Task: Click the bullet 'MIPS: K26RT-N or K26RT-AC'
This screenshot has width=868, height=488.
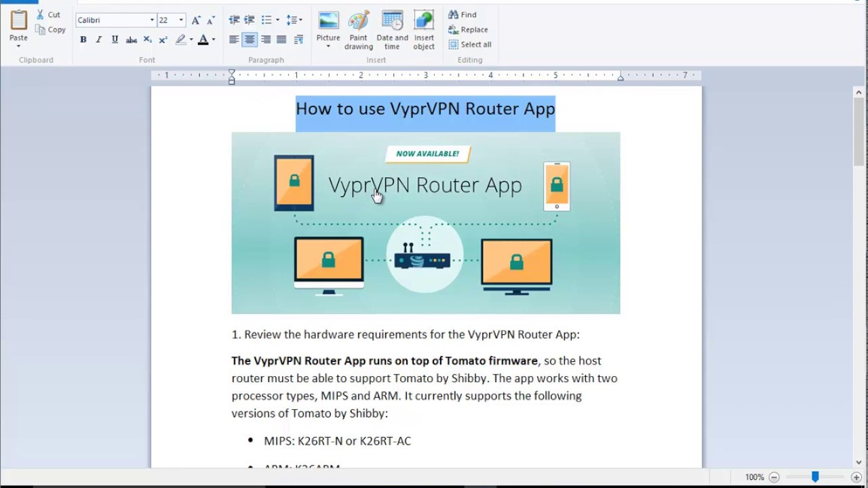Action: click(x=338, y=441)
